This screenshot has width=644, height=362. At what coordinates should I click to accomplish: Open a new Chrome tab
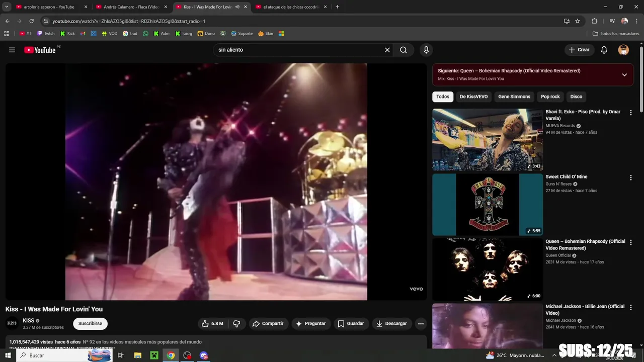(x=337, y=7)
